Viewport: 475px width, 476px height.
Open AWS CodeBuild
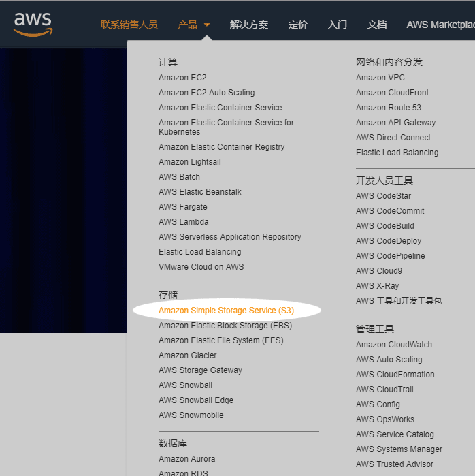(385, 226)
